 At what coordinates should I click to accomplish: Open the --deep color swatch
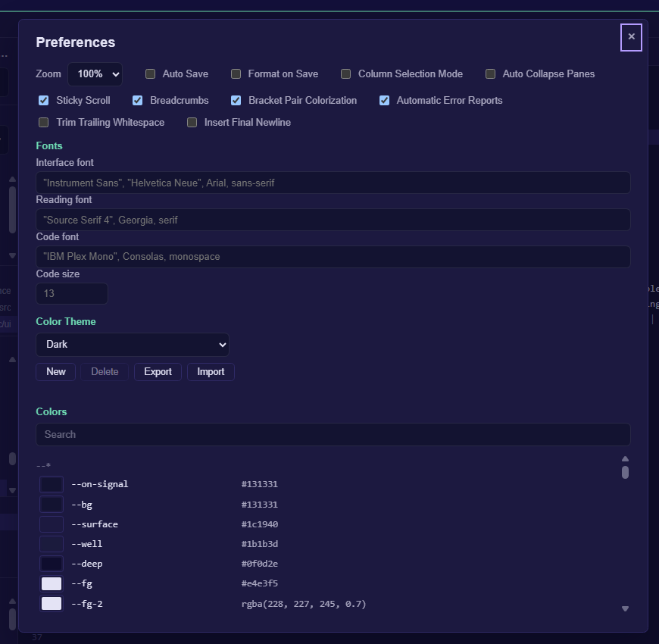point(52,564)
